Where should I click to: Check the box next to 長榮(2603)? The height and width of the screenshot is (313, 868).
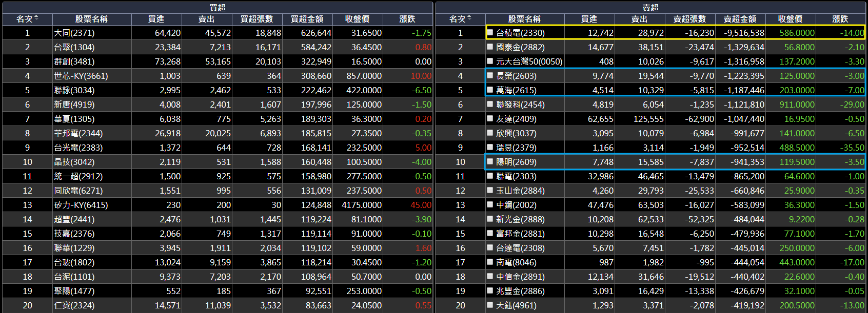coord(490,75)
